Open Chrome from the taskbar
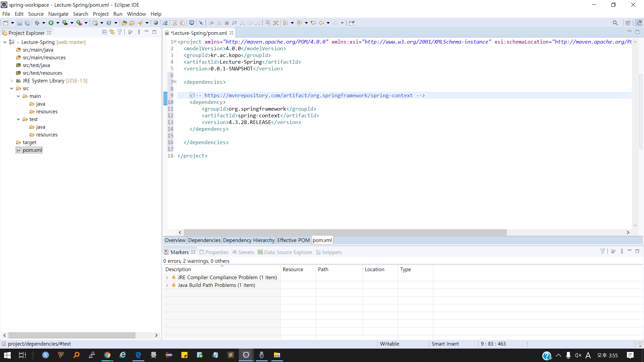This screenshot has width=644, height=362. (x=107, y=355)
